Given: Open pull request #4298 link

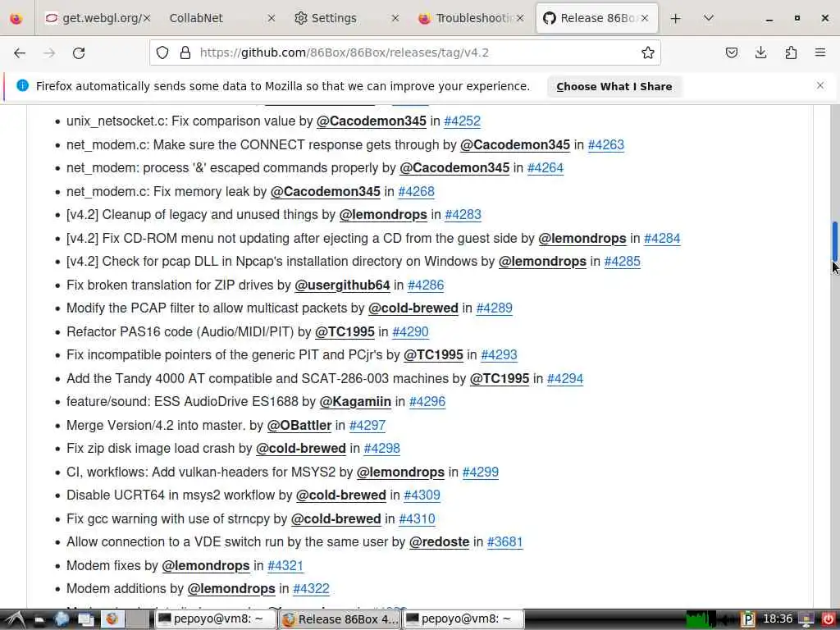Looking at the screenshot, I should (x=382, y=448).
